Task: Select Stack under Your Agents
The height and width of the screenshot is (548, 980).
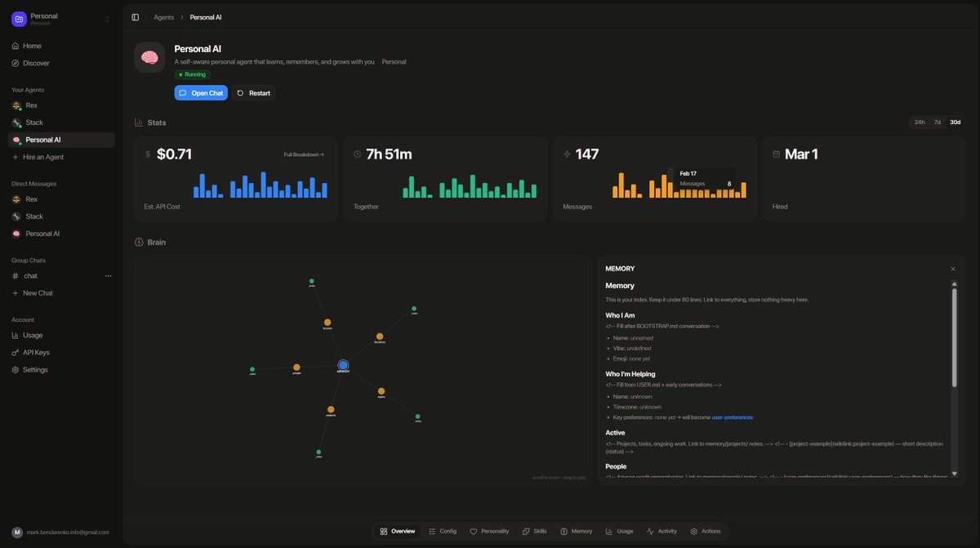Action: [60, 123]
